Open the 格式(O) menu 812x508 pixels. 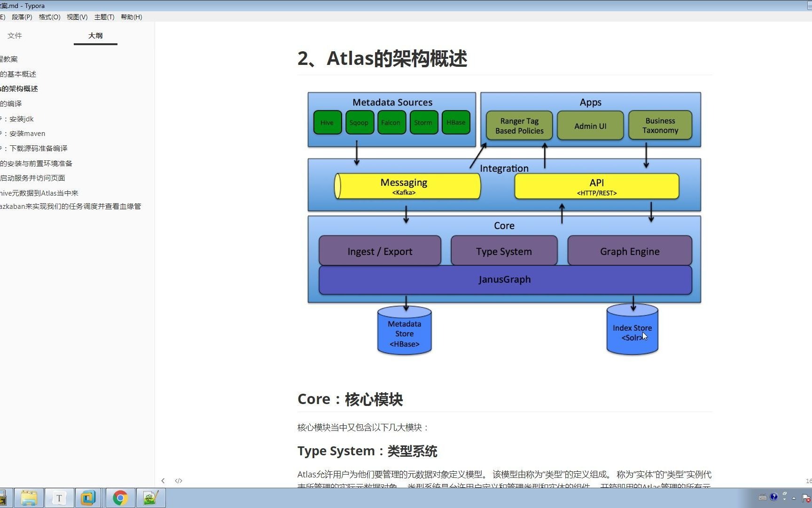click(x=49, y=17)
